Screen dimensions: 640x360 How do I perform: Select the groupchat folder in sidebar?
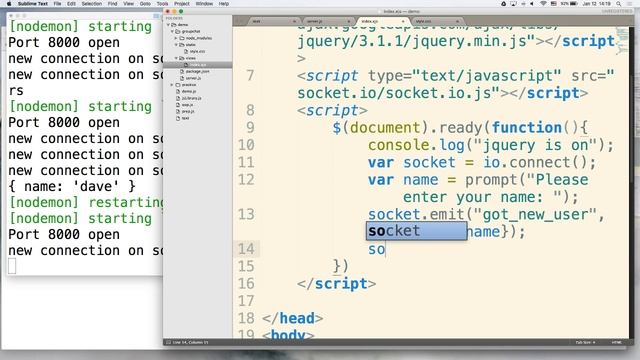click(x=191, y=31)
